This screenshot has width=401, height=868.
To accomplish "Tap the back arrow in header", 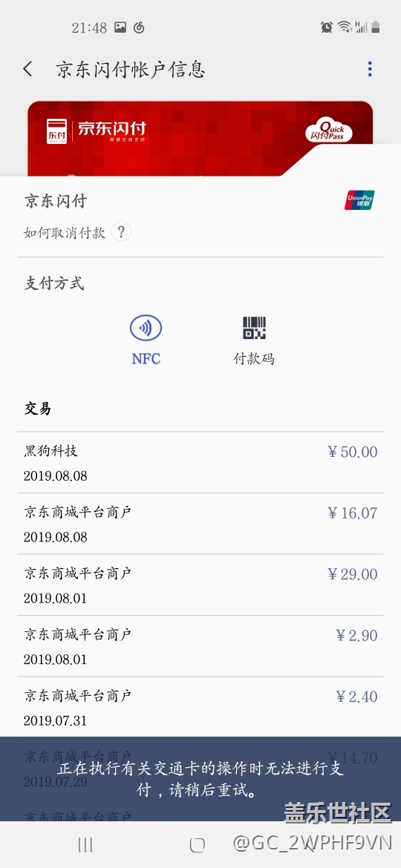I will 27,69.
